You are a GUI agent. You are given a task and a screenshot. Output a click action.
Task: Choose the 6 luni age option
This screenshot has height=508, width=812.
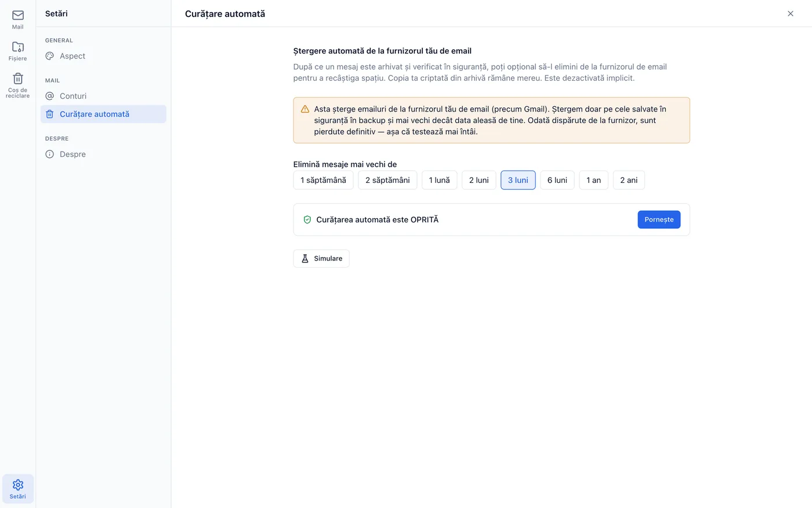[557, 180]
